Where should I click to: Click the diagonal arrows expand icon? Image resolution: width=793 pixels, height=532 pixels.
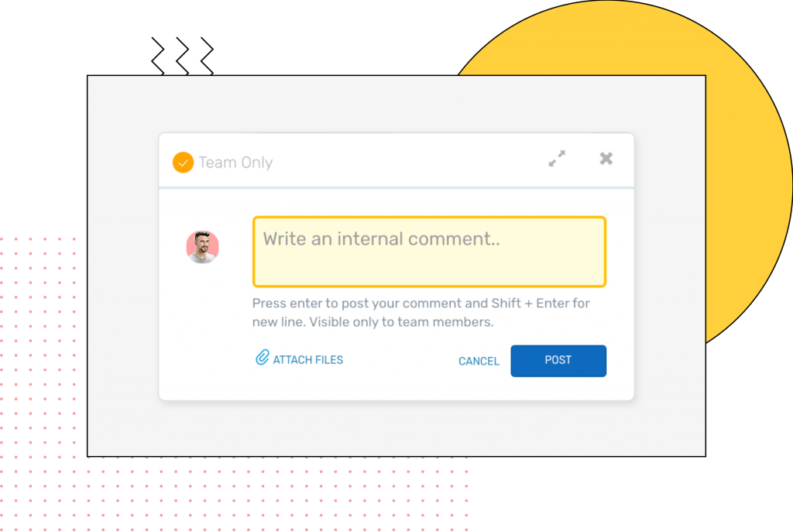click(557, 159)
